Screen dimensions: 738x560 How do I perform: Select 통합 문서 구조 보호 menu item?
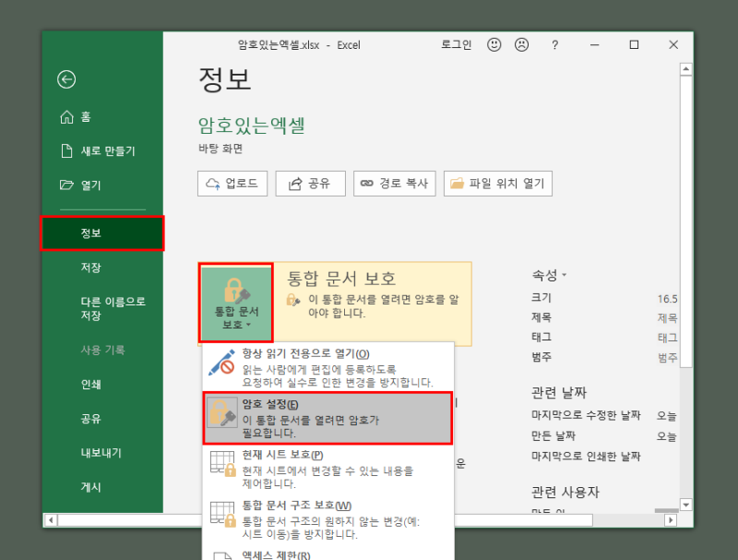tap(328, 519)
